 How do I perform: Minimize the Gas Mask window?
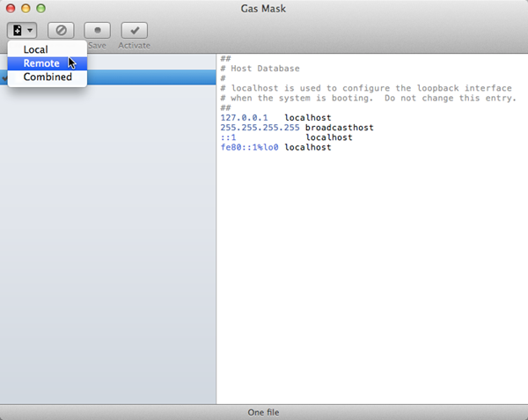[26, 9]
